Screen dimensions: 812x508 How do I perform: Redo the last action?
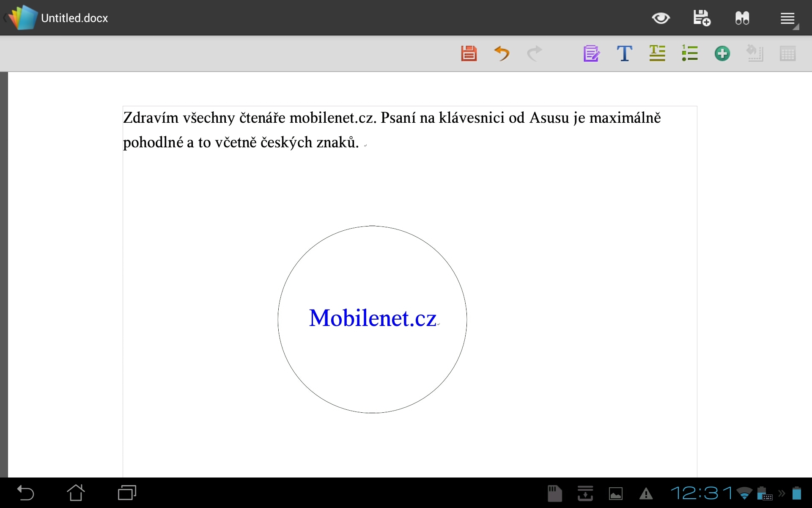(534, 53)
